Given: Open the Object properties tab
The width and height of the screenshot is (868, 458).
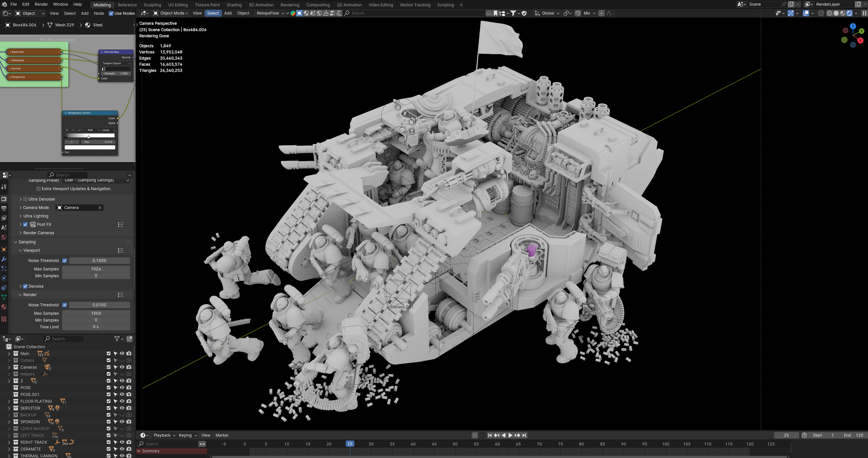Looking at the screenshot, I should (4, 250).
